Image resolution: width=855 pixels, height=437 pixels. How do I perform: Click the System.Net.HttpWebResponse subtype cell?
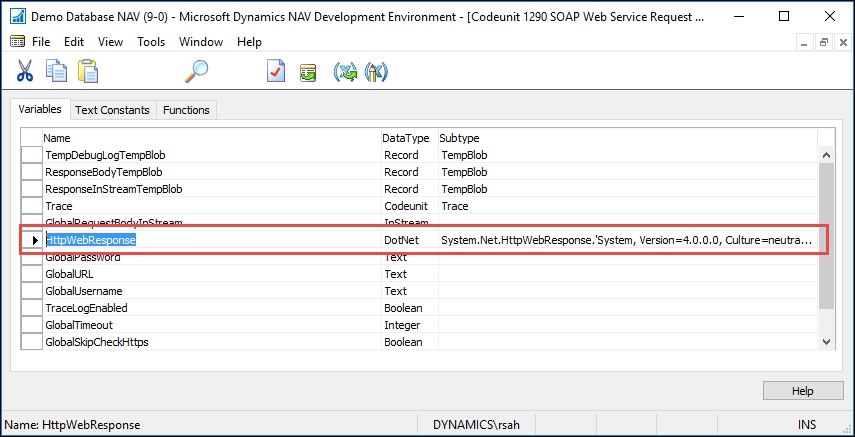tap(627, 240)
